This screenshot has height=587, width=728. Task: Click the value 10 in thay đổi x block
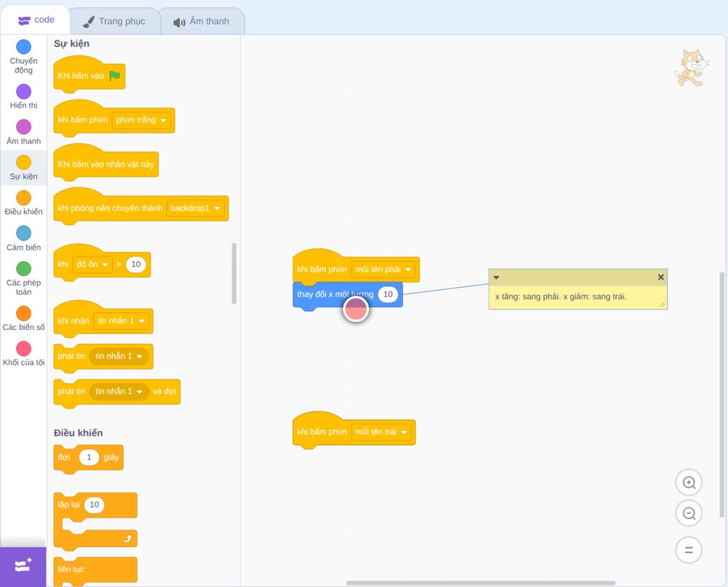pos(388,294)
